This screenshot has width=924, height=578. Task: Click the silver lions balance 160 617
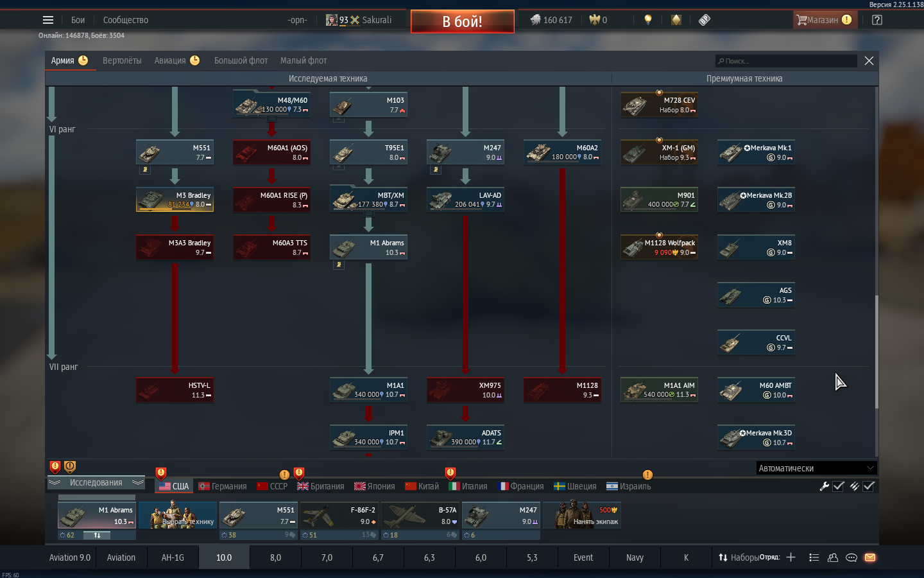[x=551, y=20]
